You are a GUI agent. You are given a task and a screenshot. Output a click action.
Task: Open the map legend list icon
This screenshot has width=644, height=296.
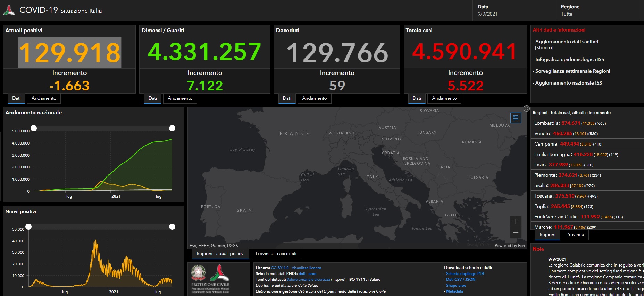[x=516, y=118]
